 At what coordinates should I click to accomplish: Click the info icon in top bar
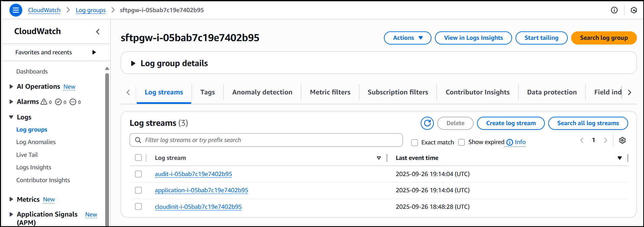point(614,10)
